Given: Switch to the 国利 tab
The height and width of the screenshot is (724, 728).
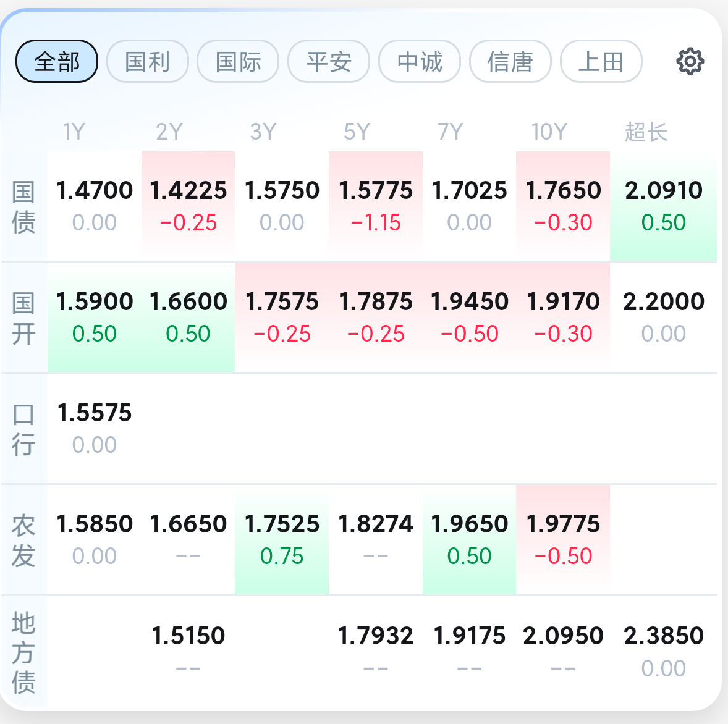Looking at the screenshot, I should 147,62.
